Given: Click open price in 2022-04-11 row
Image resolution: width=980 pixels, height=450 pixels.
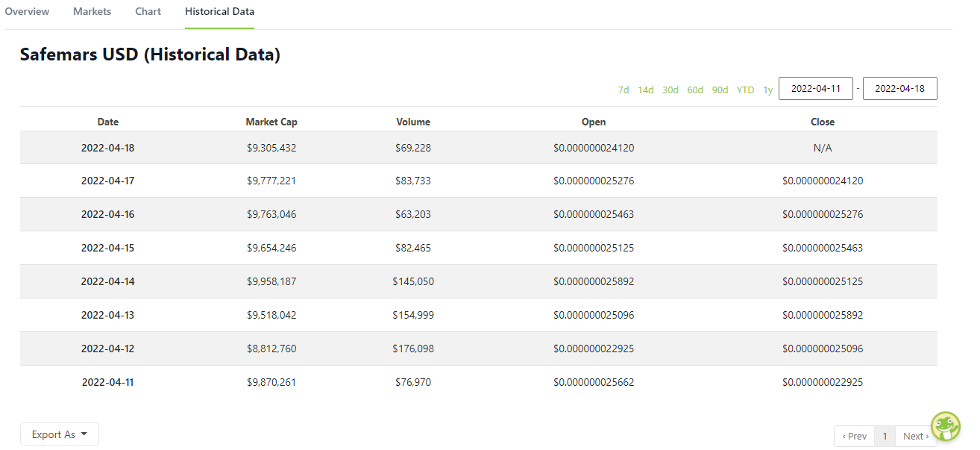Looking at the screenshot, I should pos(594,382).
